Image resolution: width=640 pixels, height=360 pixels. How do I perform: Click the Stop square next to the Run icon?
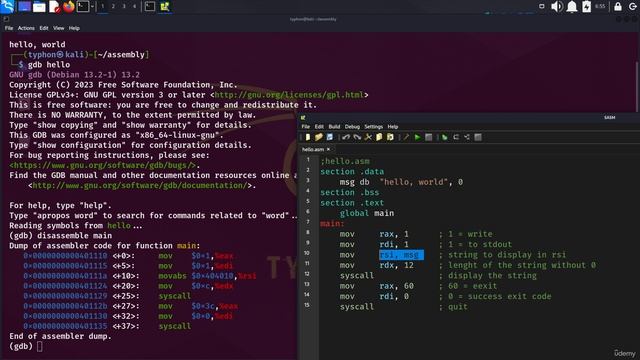429,138
